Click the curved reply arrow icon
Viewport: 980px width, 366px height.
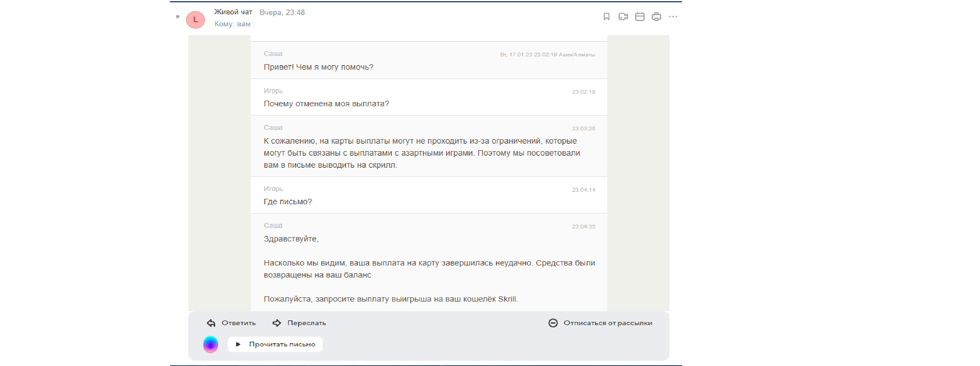tap(211, 323)
